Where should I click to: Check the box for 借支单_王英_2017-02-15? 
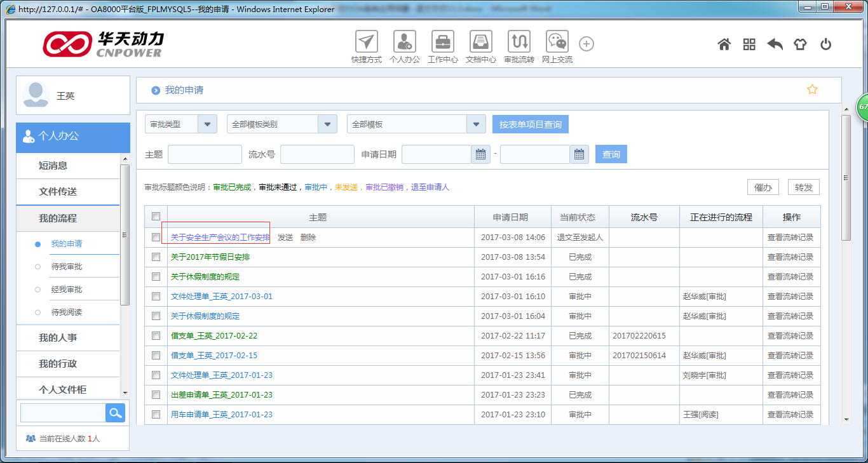coord(156,356)
